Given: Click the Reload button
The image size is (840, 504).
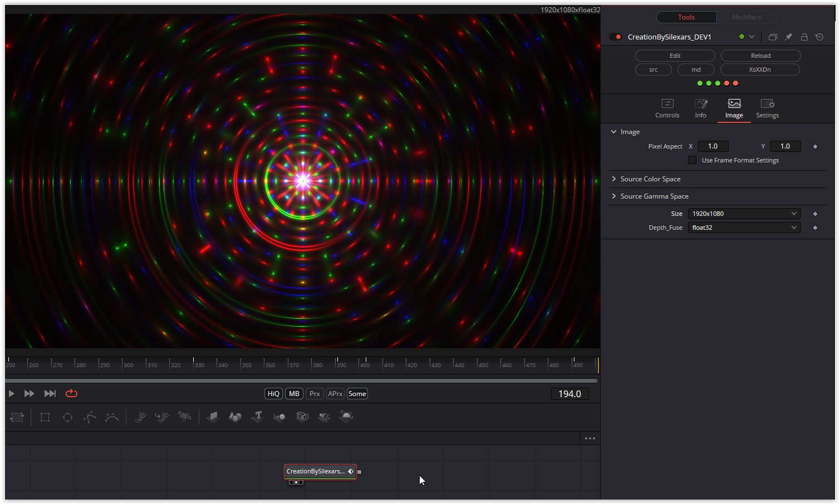Looking at the screenshot, I should [x=760, y=56].
